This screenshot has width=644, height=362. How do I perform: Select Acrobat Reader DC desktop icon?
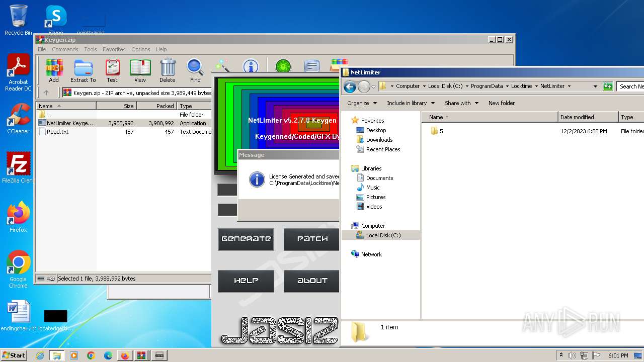pyautogui.click(x=18, y=72)
